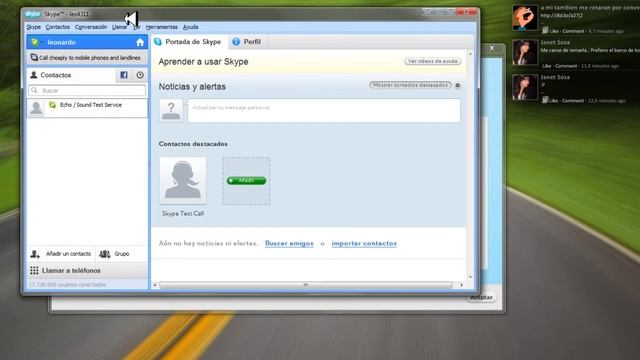
Task: Click the Buscar search field
Action: click(87, 90)
